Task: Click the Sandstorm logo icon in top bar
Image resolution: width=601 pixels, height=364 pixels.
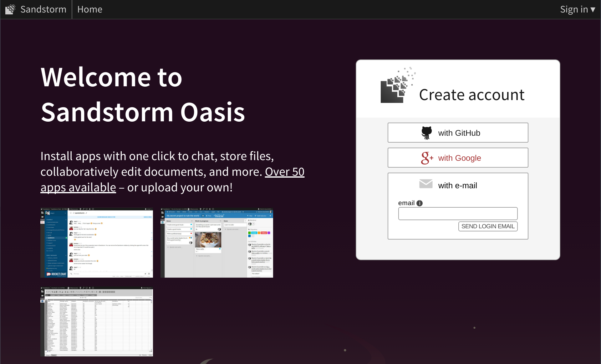Action: (10, 9)
